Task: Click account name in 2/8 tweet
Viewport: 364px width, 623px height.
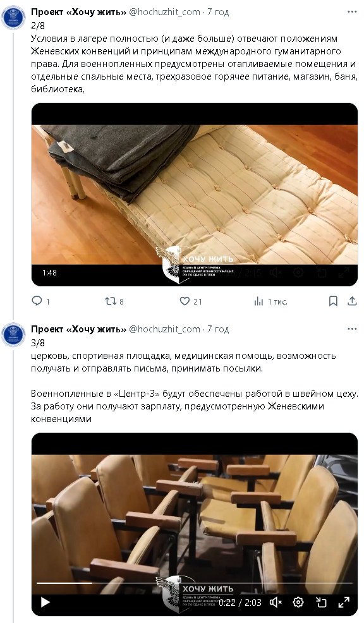Action: [79, 12]
